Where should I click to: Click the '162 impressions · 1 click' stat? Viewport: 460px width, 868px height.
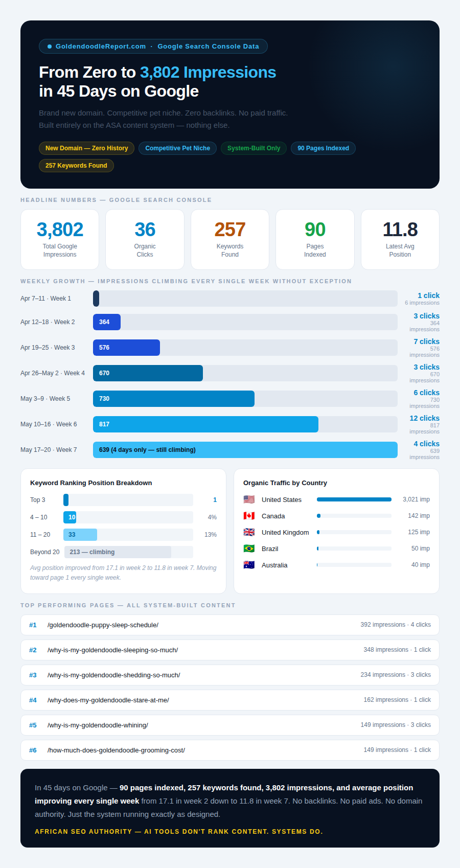coord(397,700)
